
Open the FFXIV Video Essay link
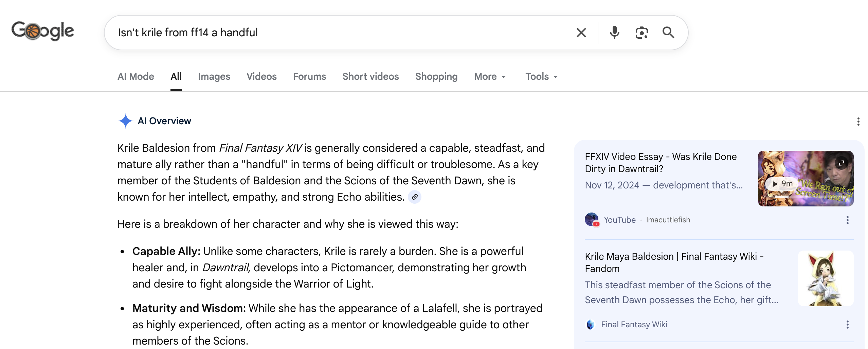(661, 163)
